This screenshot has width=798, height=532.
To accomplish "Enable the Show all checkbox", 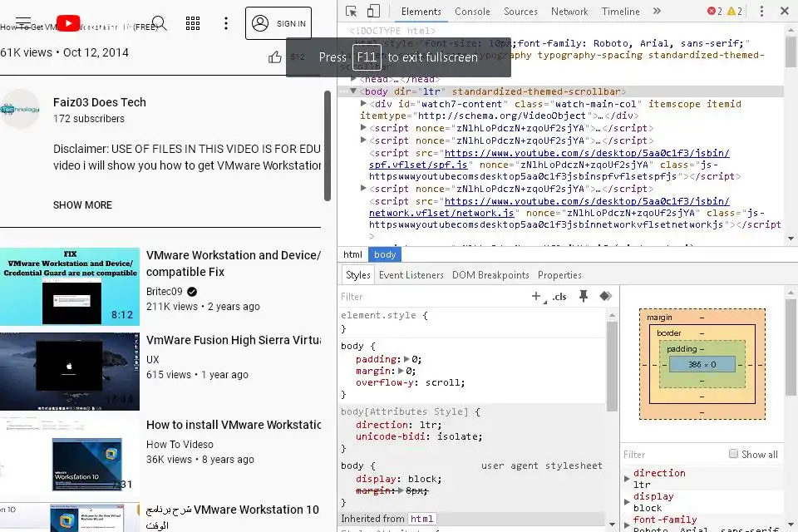I will (x=733, y=454).
